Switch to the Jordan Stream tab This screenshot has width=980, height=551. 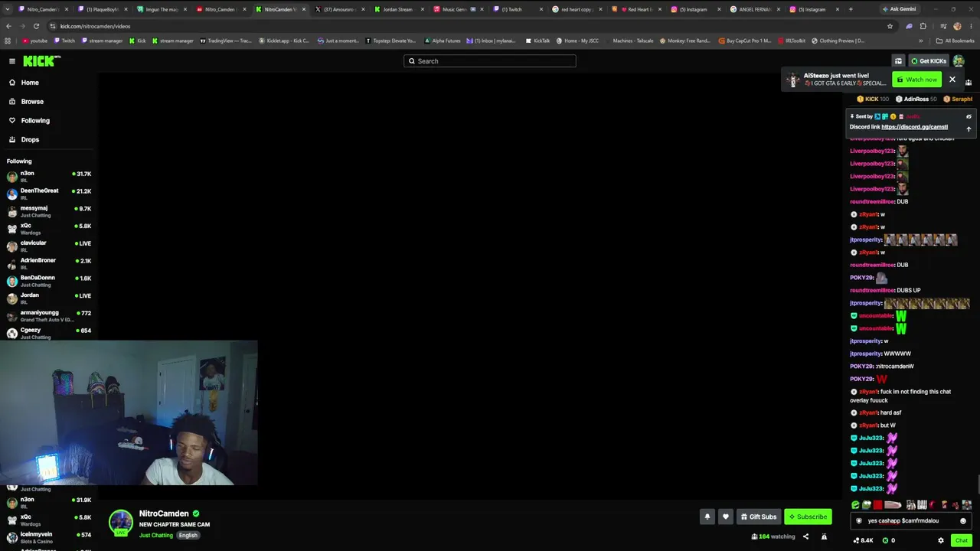tap(399, 9)
